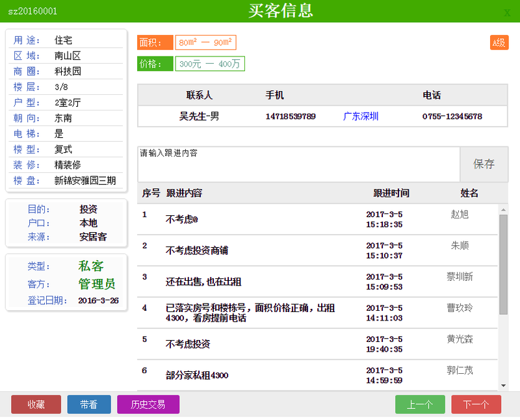Click the 电梯 value 是
This screenshot has height=420, width=520.
coord(58,134)
